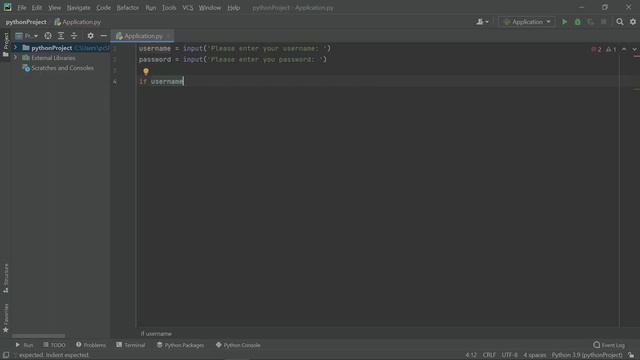
Task: Open the Project view selector dropdown
Action: point(27,36)
